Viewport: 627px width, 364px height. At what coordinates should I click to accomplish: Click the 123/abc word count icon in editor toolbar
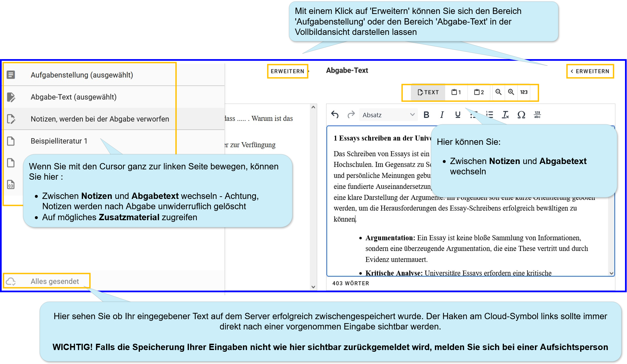coord(537,115)
